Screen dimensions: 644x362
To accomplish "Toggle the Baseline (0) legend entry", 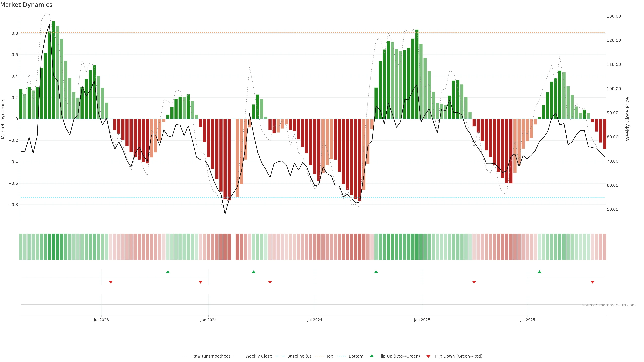I will pyautogui.click(x=299, y=356).
